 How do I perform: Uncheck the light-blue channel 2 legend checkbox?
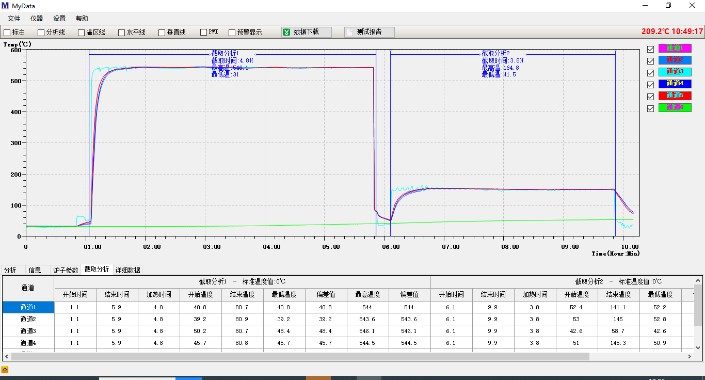tap(650, 61)
